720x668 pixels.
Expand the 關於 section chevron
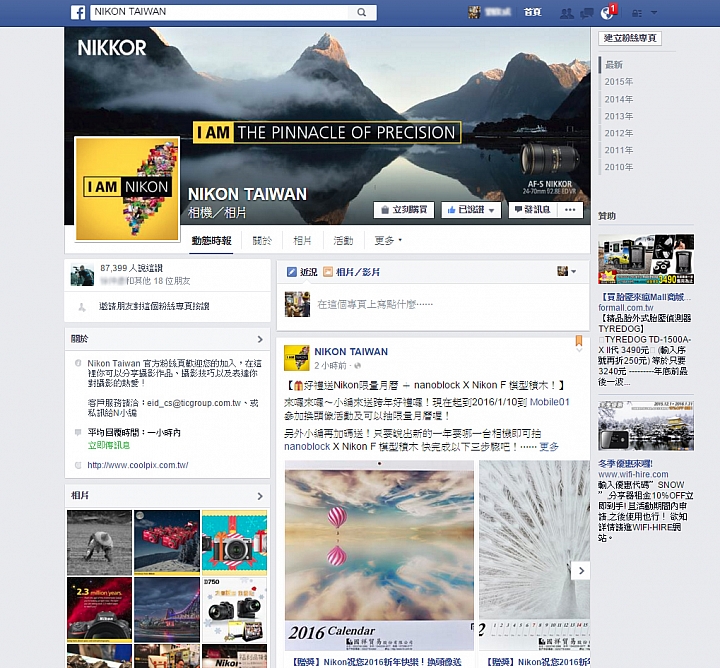point(260,339)
